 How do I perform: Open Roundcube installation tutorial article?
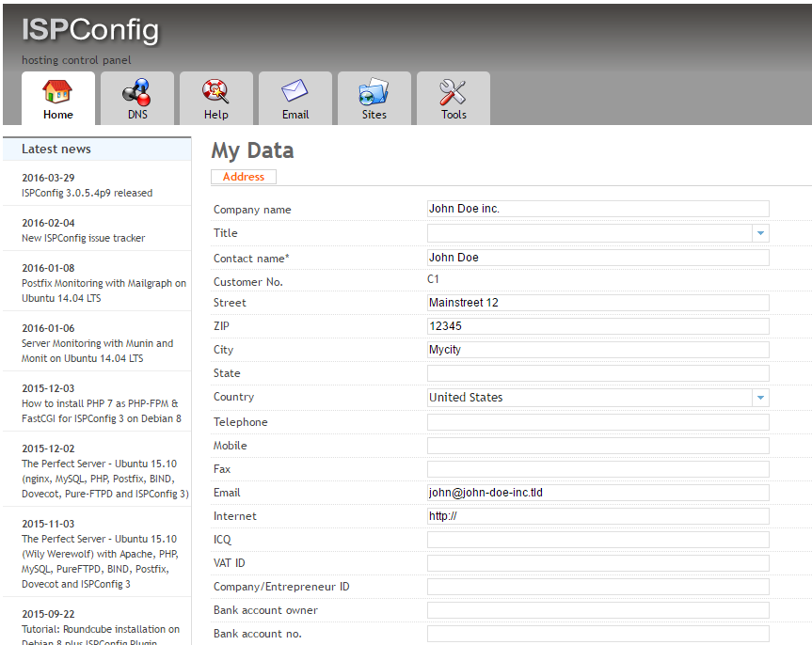(101, 635)
